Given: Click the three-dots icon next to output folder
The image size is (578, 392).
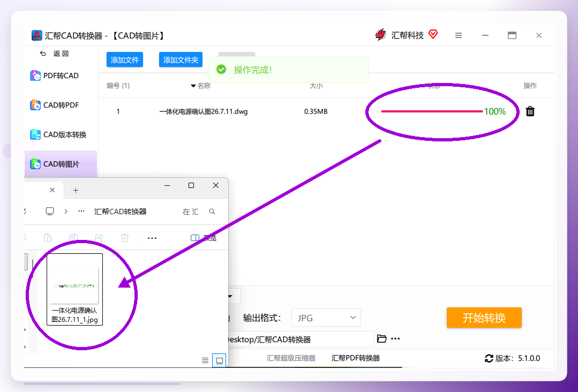Looking at the screenshot, I should click(395, 338).
